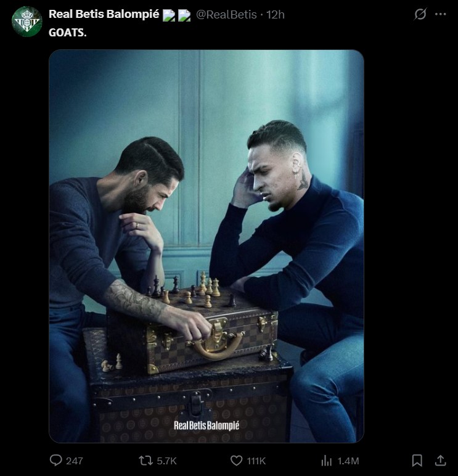Click the GOATS. post text
This screenshot has width=458, height=476.
[68, 33]
